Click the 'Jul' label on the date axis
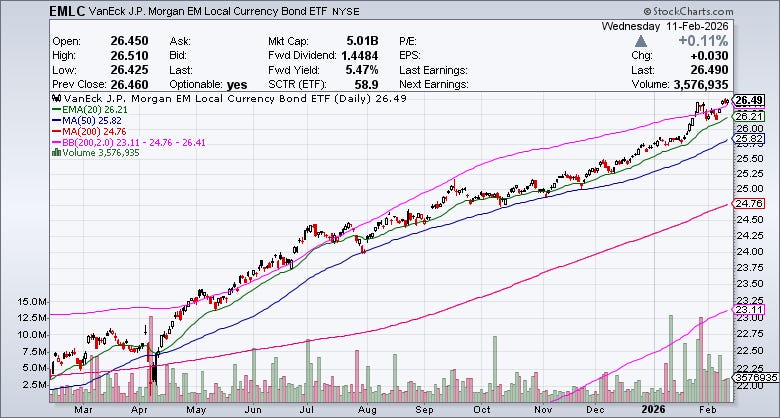Image resolution: width=780 pixels, height=418 pixels. [x=307, y=410]
